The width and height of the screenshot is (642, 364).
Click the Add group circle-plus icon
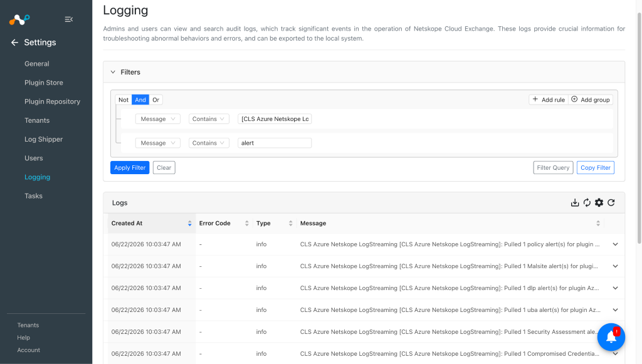click(574, 100)
